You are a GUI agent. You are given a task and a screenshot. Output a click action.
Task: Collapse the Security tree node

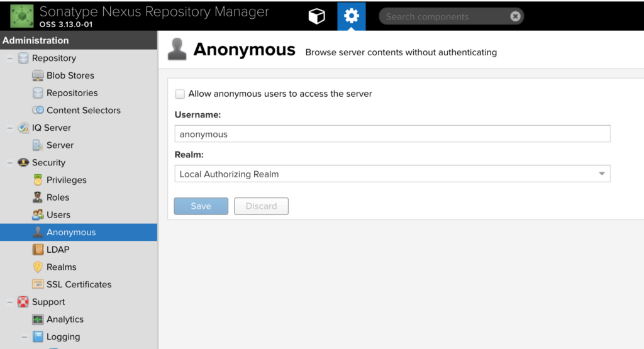click(x=10, y=163)
